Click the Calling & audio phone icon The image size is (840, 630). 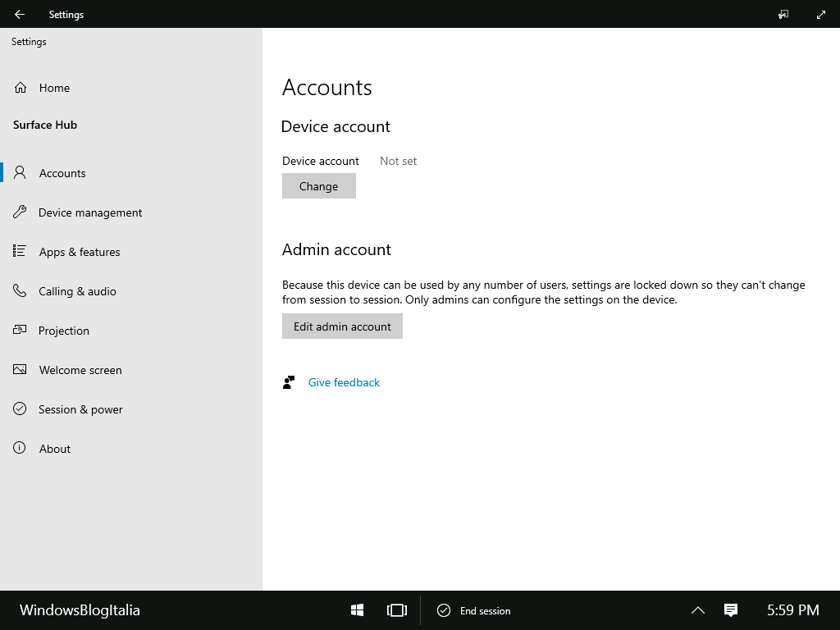coord(20,291)
